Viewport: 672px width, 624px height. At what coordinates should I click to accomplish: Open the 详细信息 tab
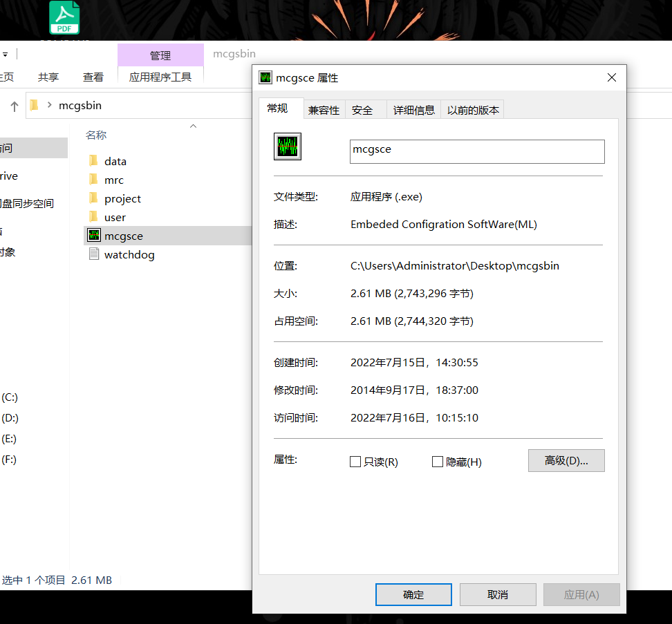click(x=413, y=110)
